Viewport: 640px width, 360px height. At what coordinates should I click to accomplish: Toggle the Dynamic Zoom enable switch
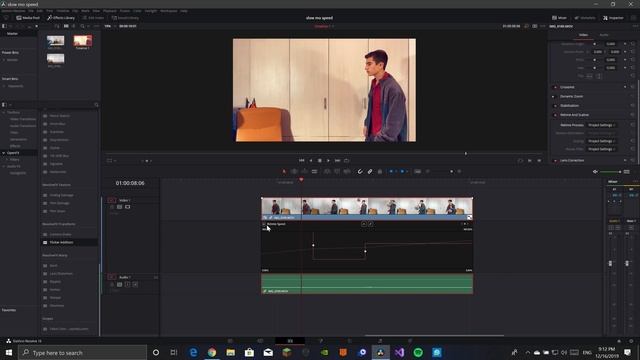point(555,97)
